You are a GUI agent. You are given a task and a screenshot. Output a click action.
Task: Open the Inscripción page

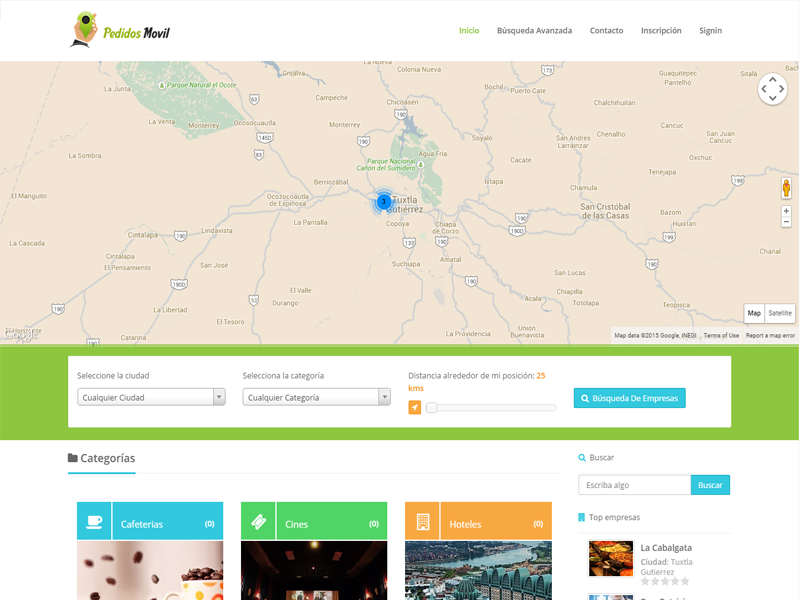(x=661, y=31)
